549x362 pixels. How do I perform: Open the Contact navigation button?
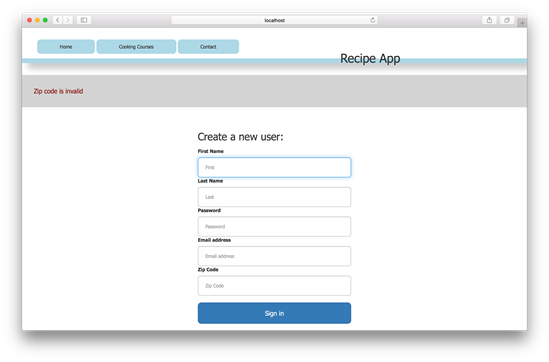[208, 47]
